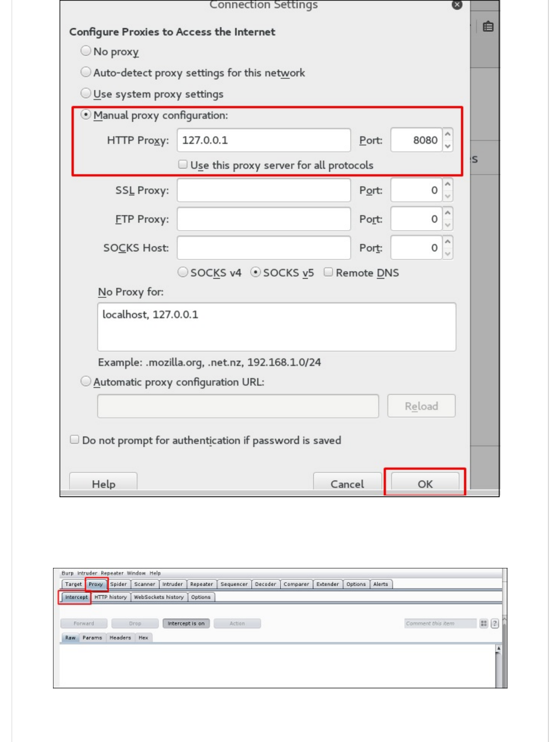Click the SSL Proxy port field

417,190
